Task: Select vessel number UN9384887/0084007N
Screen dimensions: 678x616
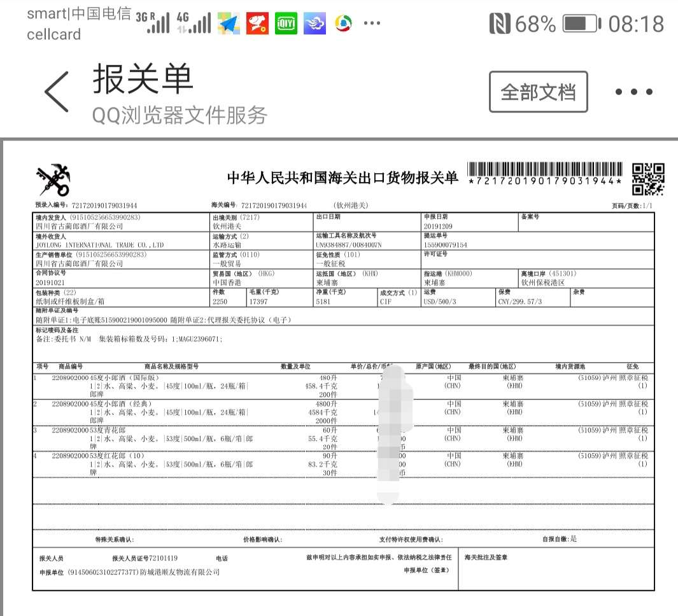Action: (x=348, y=245)
